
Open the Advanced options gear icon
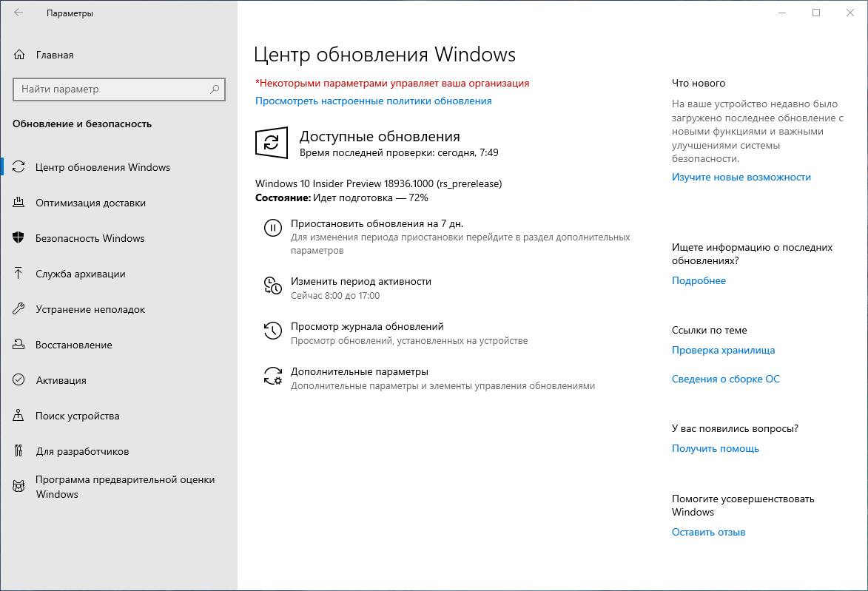click(273, 374)
